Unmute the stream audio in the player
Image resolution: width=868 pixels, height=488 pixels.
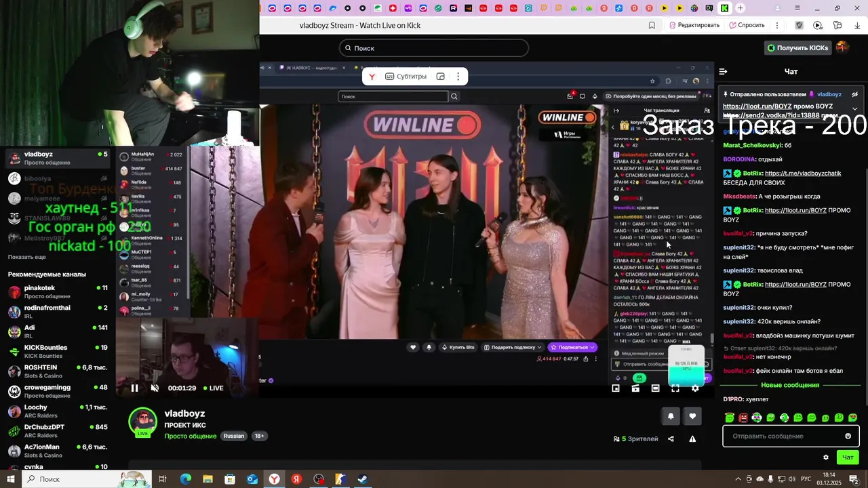coord(155,388)
